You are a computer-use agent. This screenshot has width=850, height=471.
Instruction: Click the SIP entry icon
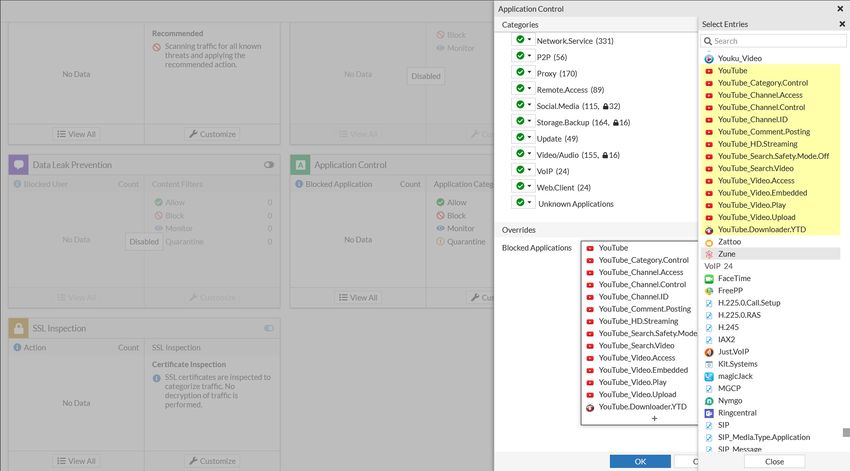click(709, 425)
